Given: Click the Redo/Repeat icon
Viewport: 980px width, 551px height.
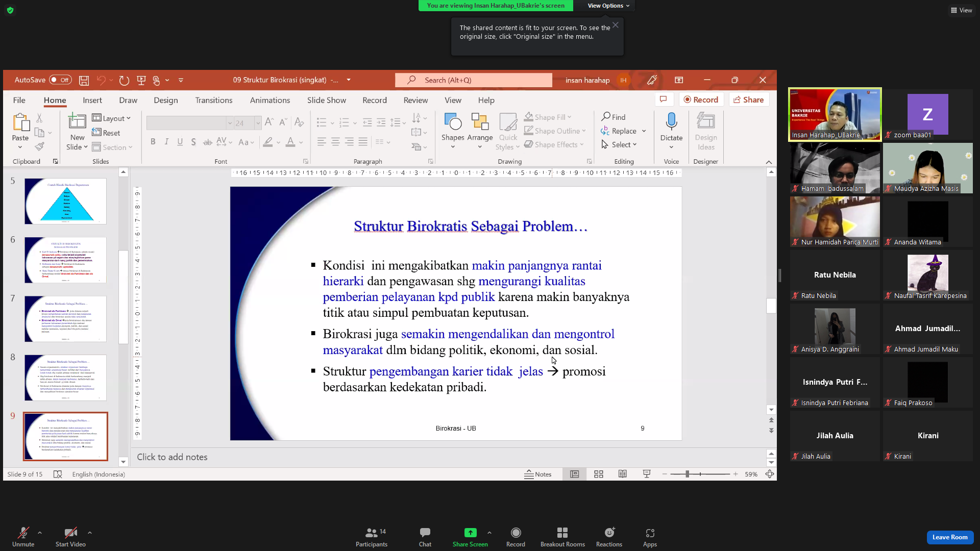Looking at the screenshot, I should [124, 80].
